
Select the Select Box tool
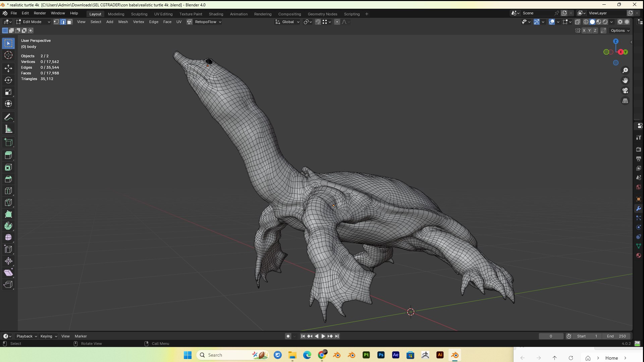coord(8,43)
